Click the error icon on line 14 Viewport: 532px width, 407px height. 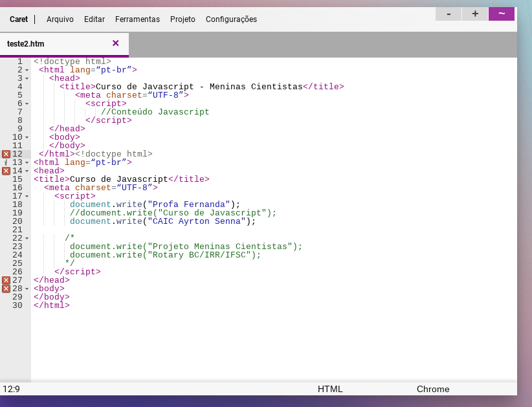pyautogui.click(x=6, y=171)
